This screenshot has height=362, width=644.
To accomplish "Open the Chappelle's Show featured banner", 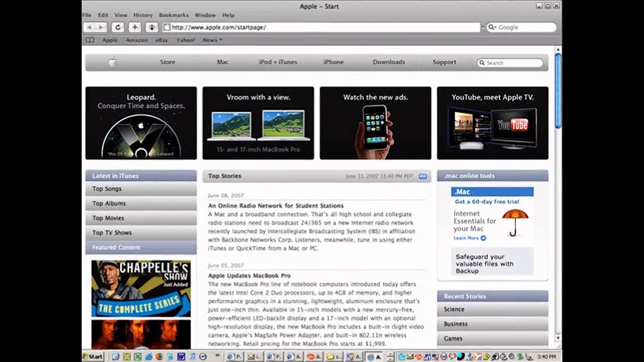I will click(x=141, y=289).
